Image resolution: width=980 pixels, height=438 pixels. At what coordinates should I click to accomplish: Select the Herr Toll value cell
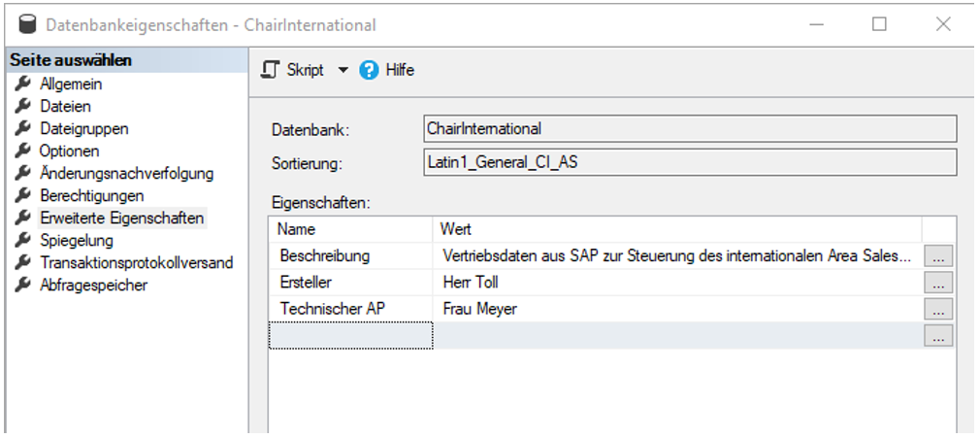pyautogui.click(x=677, y=283)
